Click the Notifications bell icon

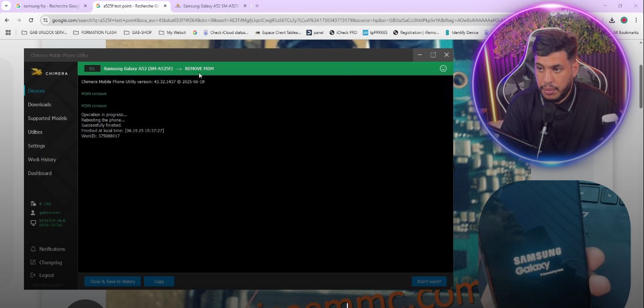(x=33, y=249)
